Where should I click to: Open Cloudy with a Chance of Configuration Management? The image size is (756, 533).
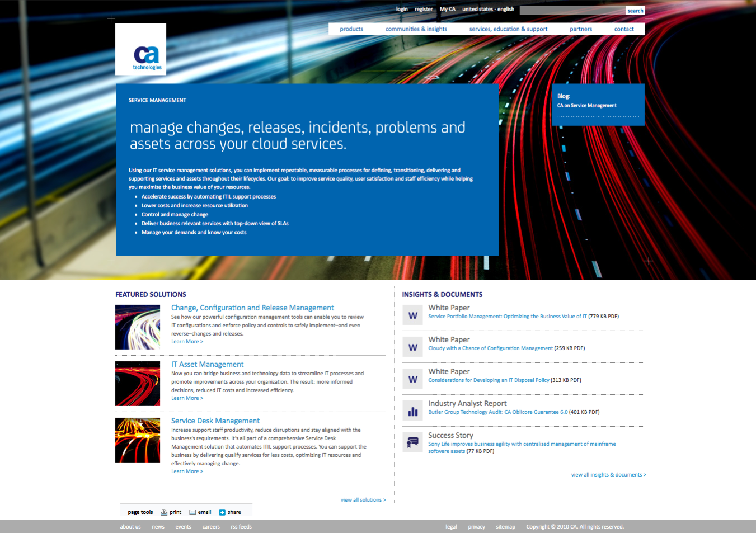pos(490,348)
